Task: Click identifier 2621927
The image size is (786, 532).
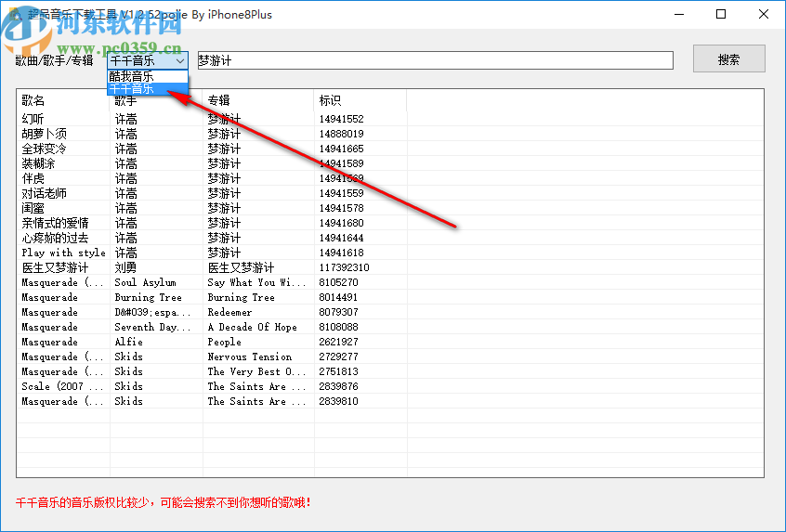Action: (339, 342)
